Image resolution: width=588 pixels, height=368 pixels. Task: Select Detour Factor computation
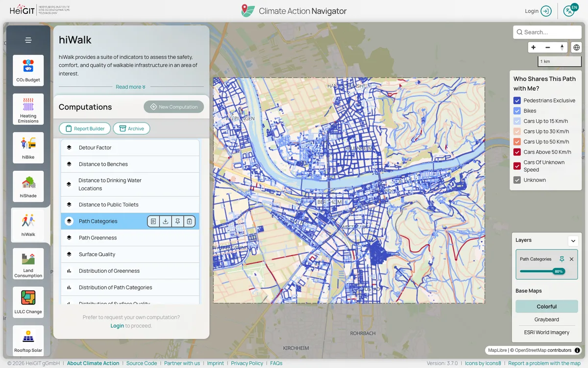click(130, 148)
